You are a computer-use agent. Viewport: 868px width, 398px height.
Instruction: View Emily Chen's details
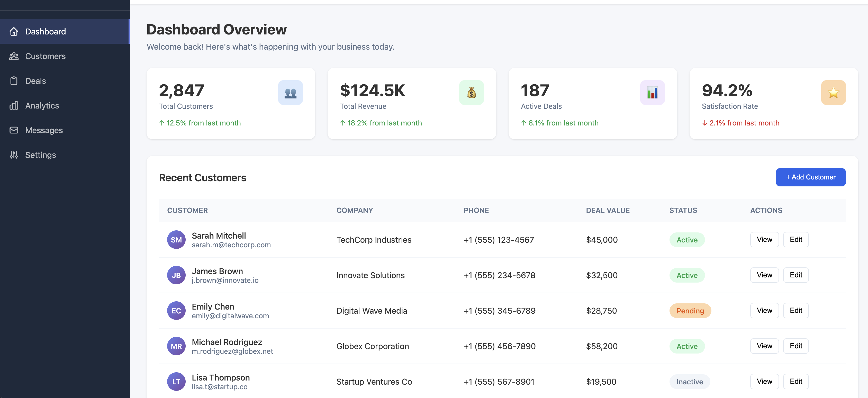click(x=764, y=310)
